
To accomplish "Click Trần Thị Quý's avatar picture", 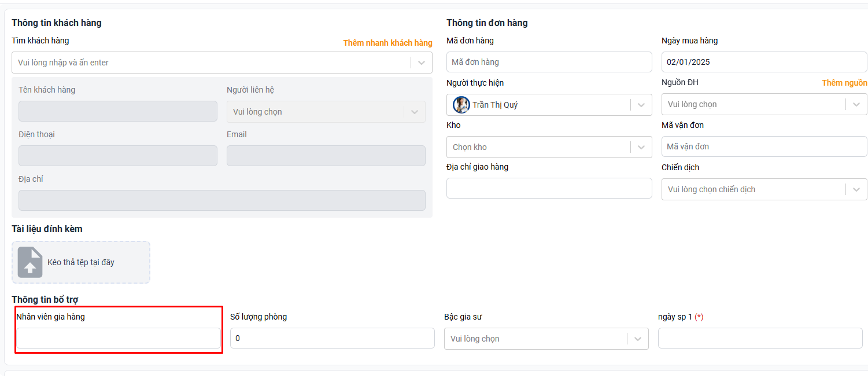I will [461, 105].
